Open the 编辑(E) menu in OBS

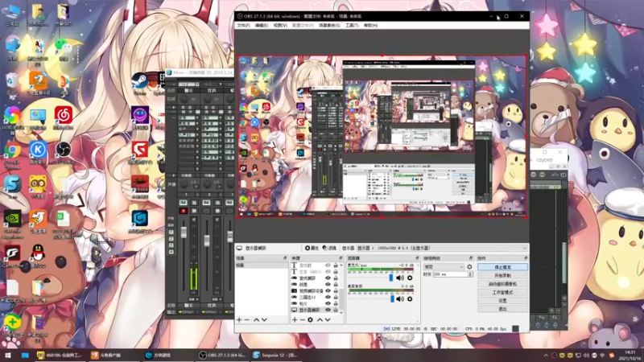pos(262,26)
